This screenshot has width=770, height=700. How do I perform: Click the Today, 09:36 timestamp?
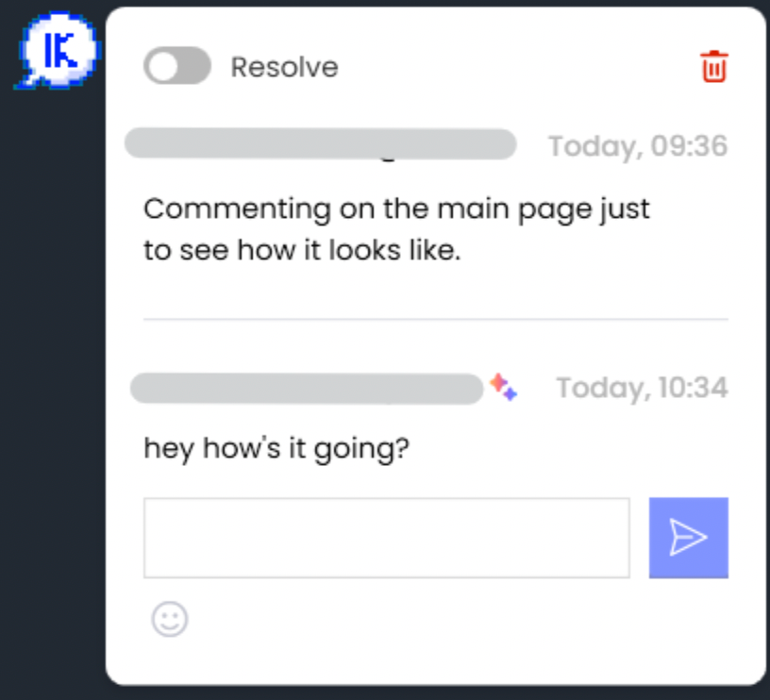point(637,146)
